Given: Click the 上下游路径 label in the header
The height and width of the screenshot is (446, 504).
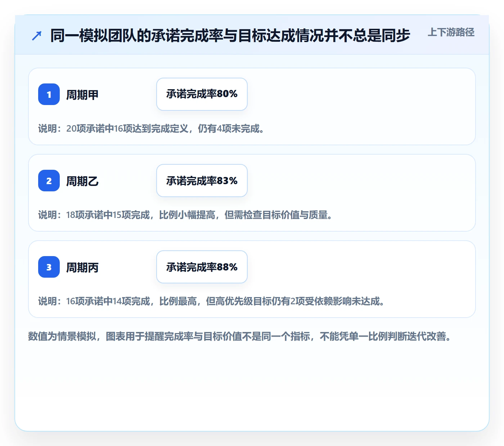Looking at the screenshot, I should click(x=451, y=32).
